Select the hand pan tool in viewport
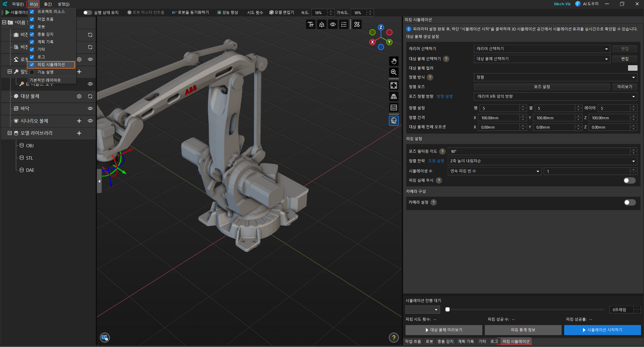The height and width of the screenshot is (347, 644). click(394, 61)
